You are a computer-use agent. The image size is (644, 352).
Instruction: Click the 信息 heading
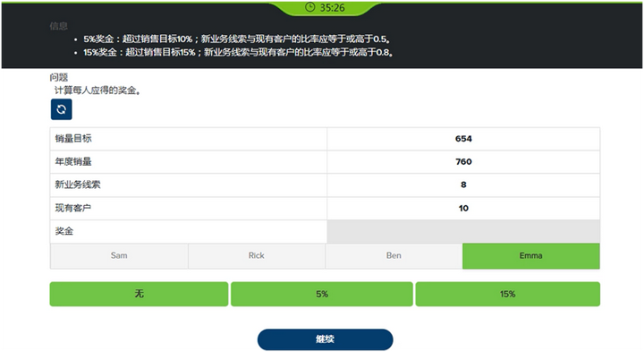point(59,26)
